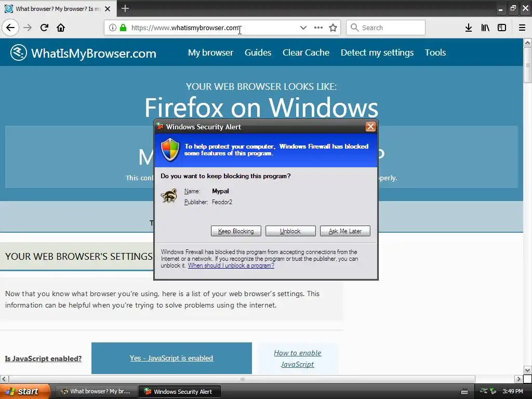The height and width of the screenshot is (399, 532).
Task: Click the green secure padlock icon
Action: (x=123, y=28)
